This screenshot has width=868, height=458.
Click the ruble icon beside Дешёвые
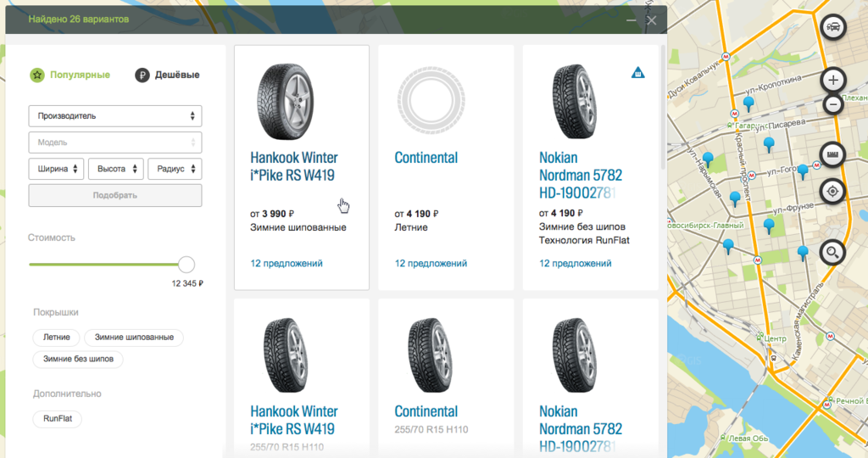(142, 75)
